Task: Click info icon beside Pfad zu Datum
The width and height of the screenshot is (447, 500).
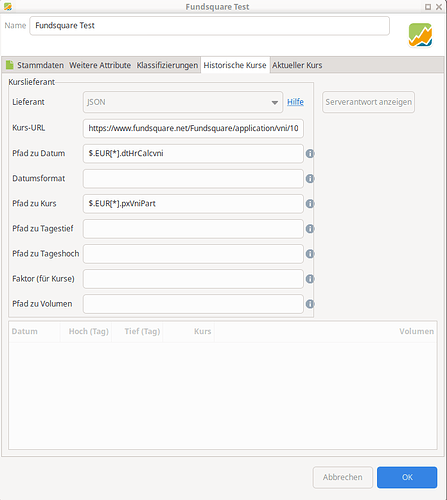Action: (310, 154)
